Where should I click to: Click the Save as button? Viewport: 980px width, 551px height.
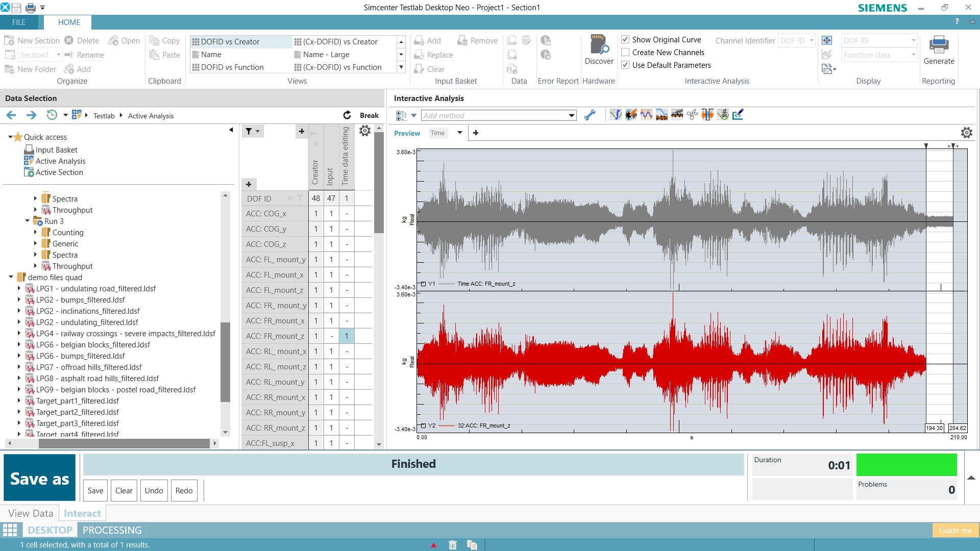[40, 479]
